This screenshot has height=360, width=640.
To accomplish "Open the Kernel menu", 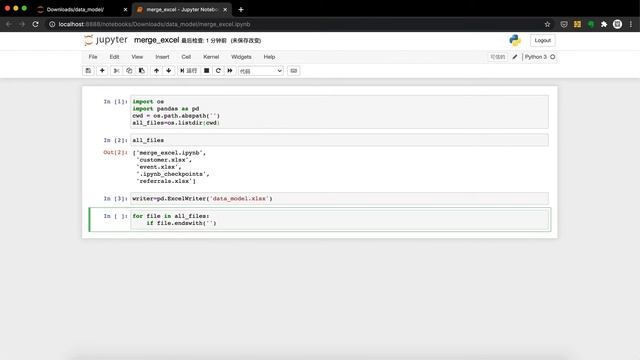I will (211, 57).
